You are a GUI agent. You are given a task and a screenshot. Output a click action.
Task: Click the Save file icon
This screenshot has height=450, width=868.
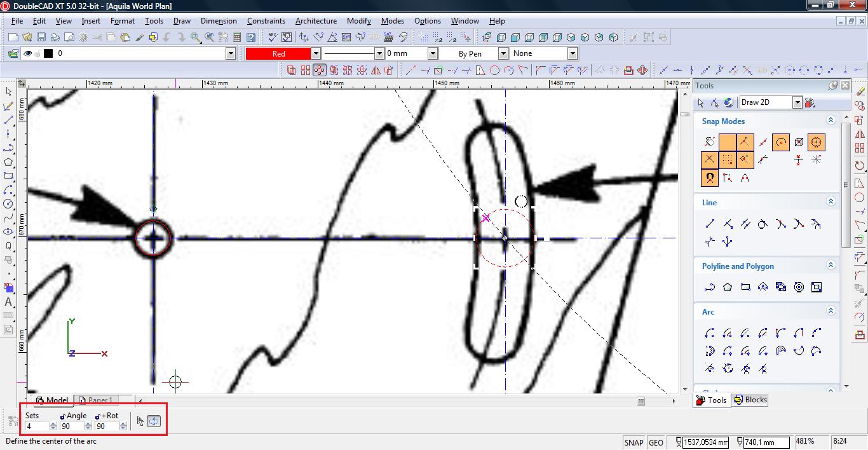(40, 37)
